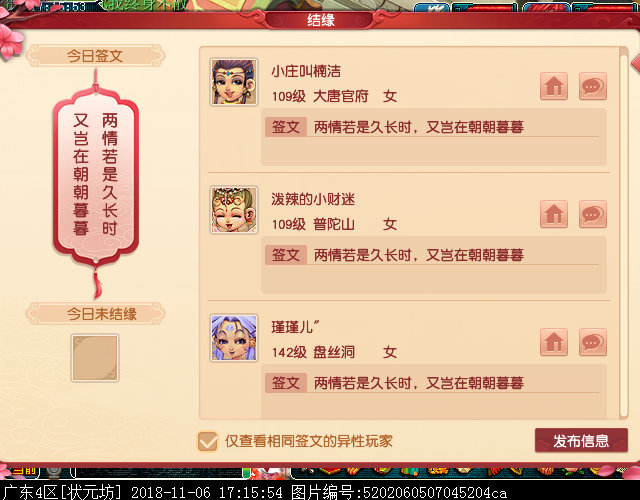This screenshot has width=640, height=500.
Task: Click 签文 message field of 泼辣的小财迷
Action: [434, 265]
